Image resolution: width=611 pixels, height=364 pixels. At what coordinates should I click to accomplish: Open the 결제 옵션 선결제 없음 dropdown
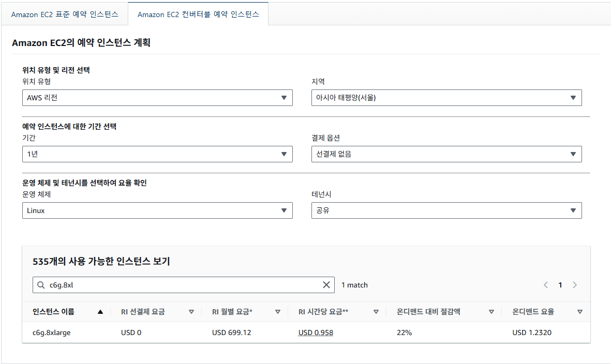pyautogui.click(x=446, y=154)
